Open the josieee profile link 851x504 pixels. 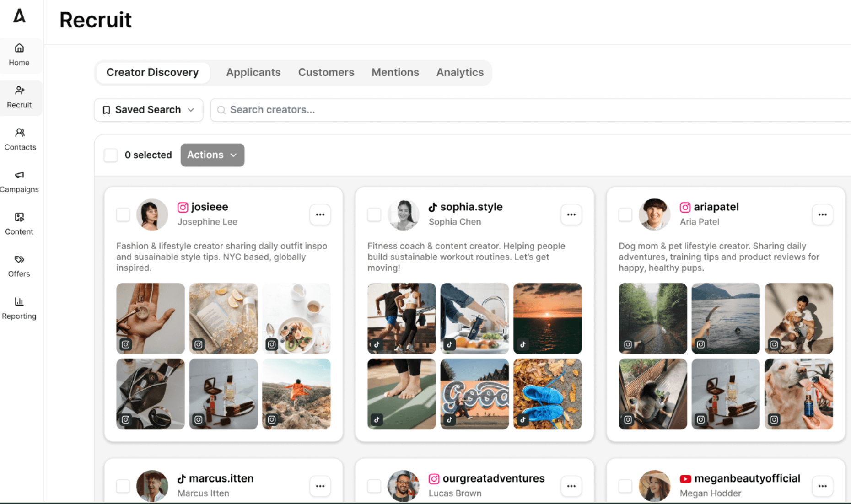tap(210, 207)
